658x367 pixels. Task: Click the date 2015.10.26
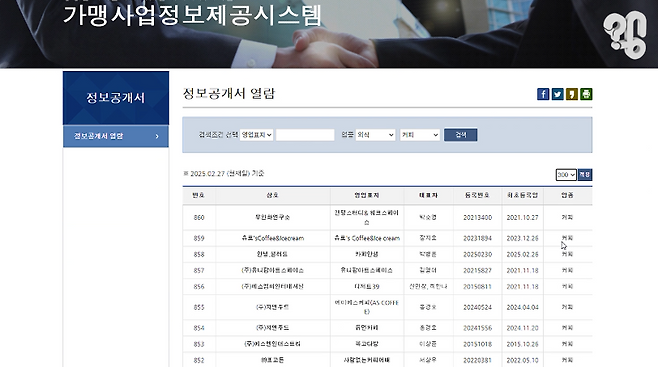pyautogui.click(x=522, y=344)
